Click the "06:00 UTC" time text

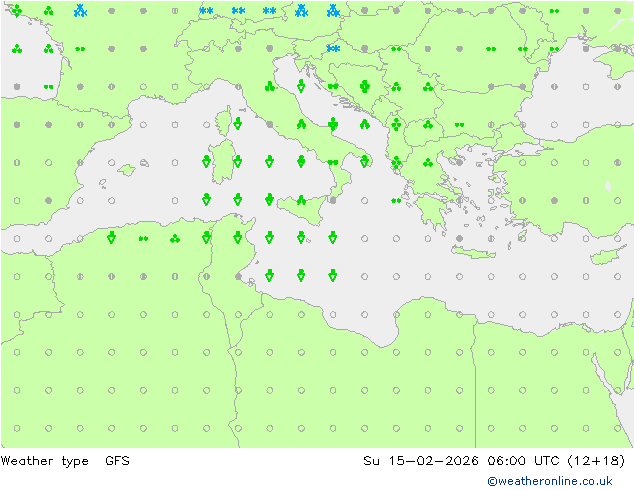(x=523, y=460)
